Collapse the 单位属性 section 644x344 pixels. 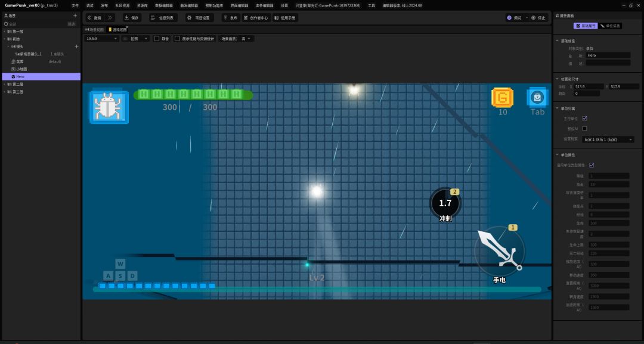558,155
